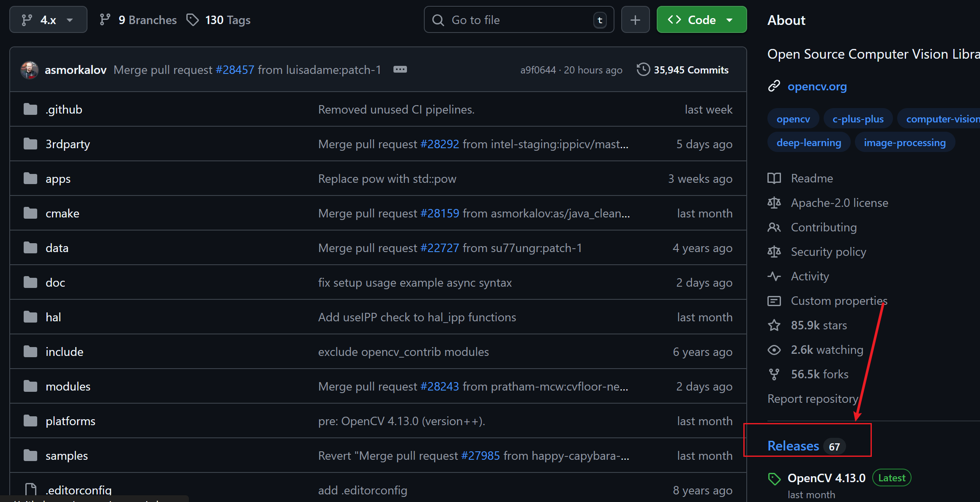Open pull request #28292 link
This screenshot has height=502, width=980.
439,144
